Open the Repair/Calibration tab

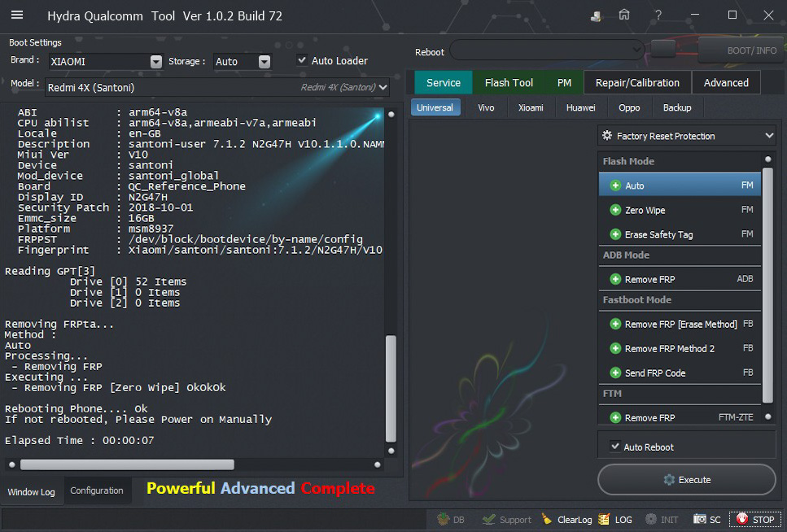[636, 82]
